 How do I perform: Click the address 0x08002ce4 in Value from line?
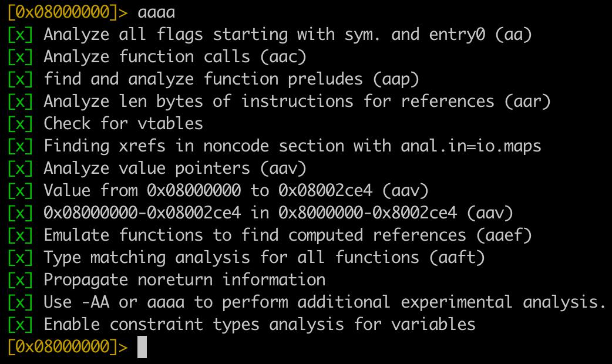coord(325,191)
